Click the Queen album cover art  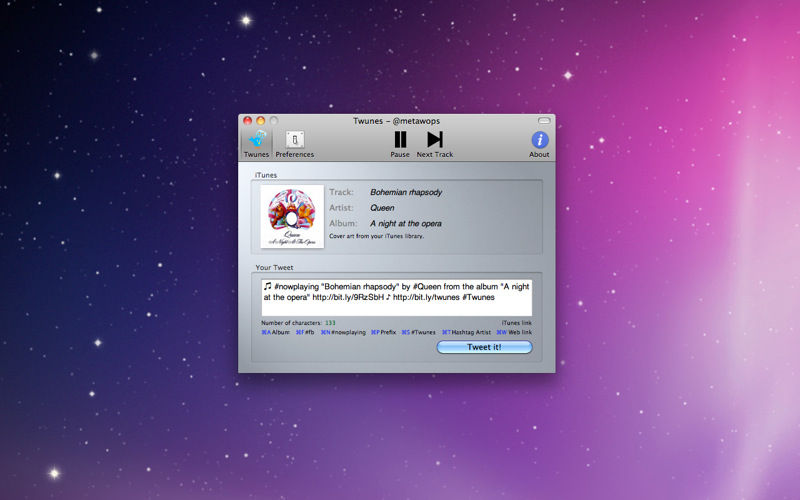[292, 216]
